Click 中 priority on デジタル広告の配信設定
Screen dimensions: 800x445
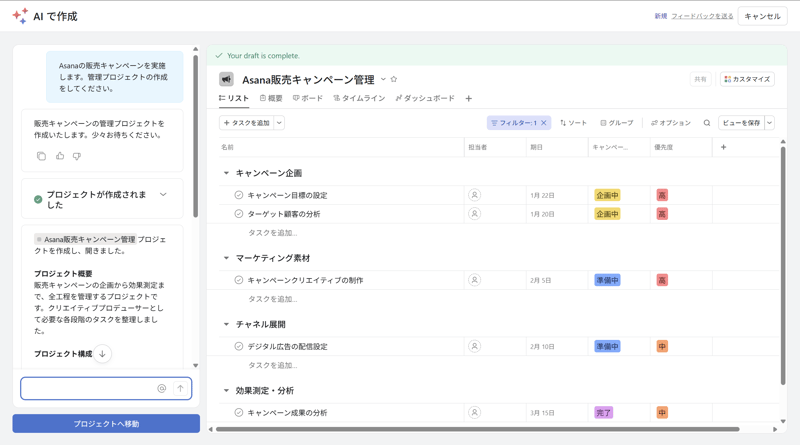pyautogui.click(x=662, y=347)
